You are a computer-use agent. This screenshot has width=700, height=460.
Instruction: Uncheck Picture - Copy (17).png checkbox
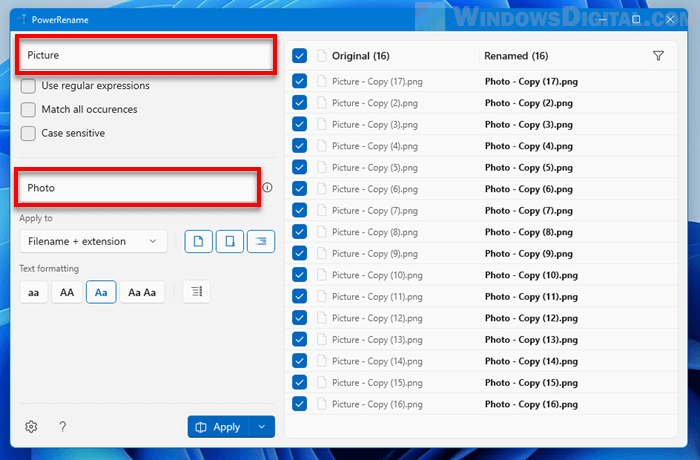coord(300,81)
